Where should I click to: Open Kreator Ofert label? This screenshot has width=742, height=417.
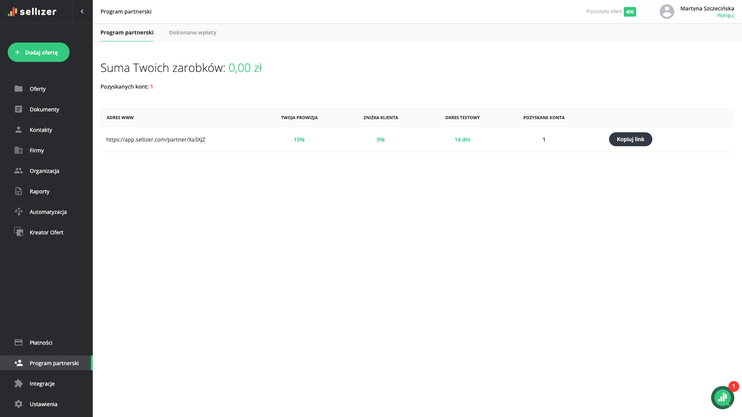point(46,232)
